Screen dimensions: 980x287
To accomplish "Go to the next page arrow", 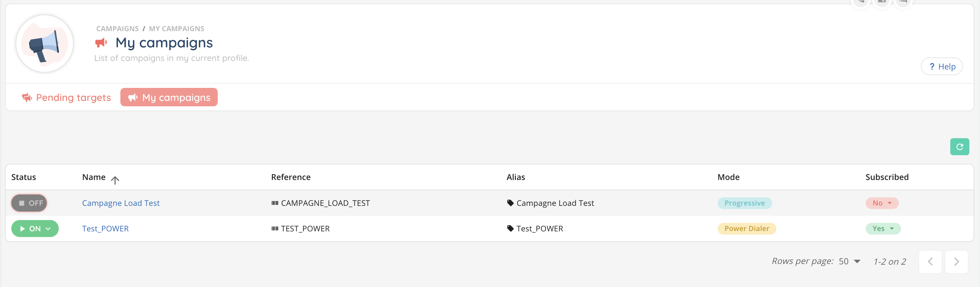I will click(956, 261).
